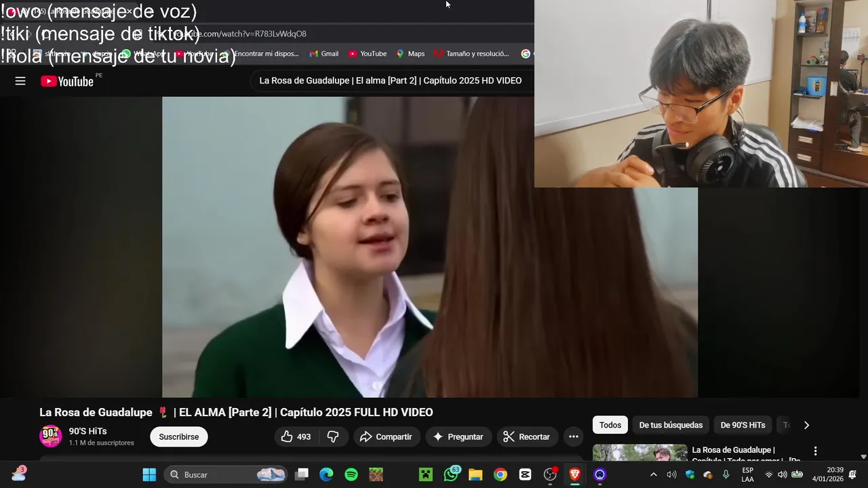The image size is (868, 488).
Task: Select the Todos filter chip
Action: [x=610, y=425]
